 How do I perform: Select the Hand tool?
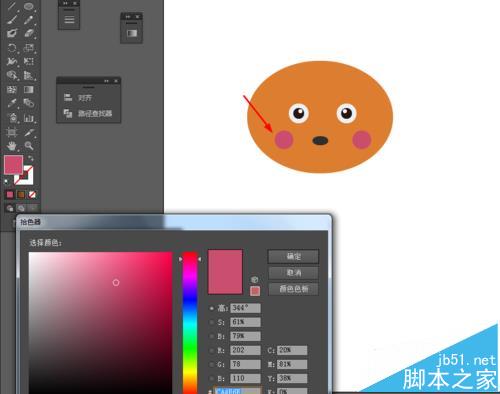(x=12, y=146)
